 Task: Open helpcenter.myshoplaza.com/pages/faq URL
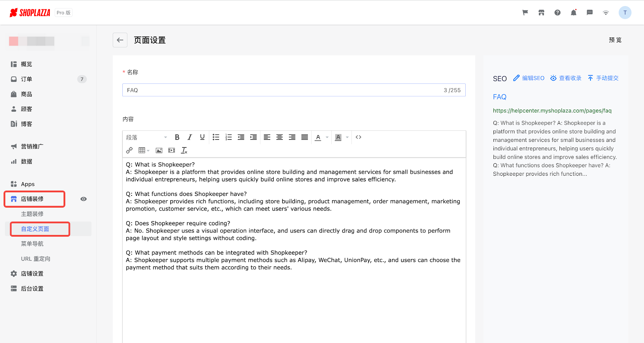(x=552, y=110)
